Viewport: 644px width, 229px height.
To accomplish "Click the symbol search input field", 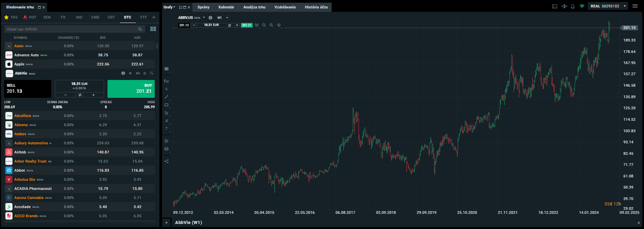I will 71,29.
